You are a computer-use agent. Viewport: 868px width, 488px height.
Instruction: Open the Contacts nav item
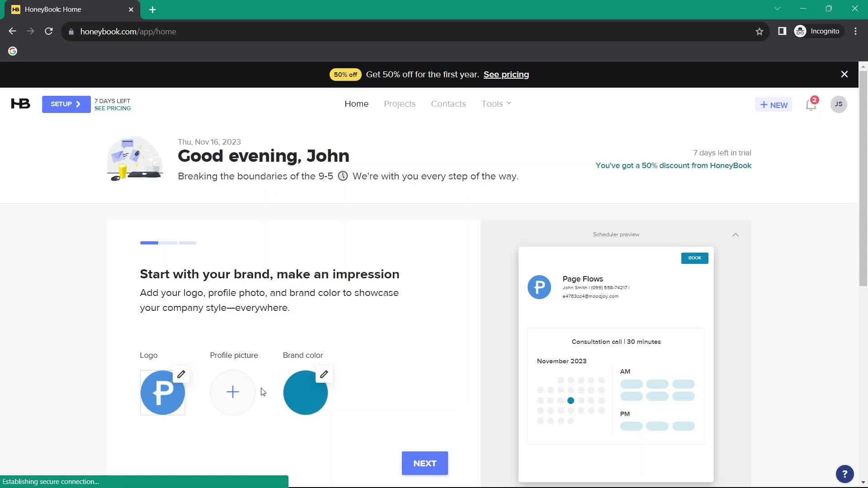click(x=448, y=103)
